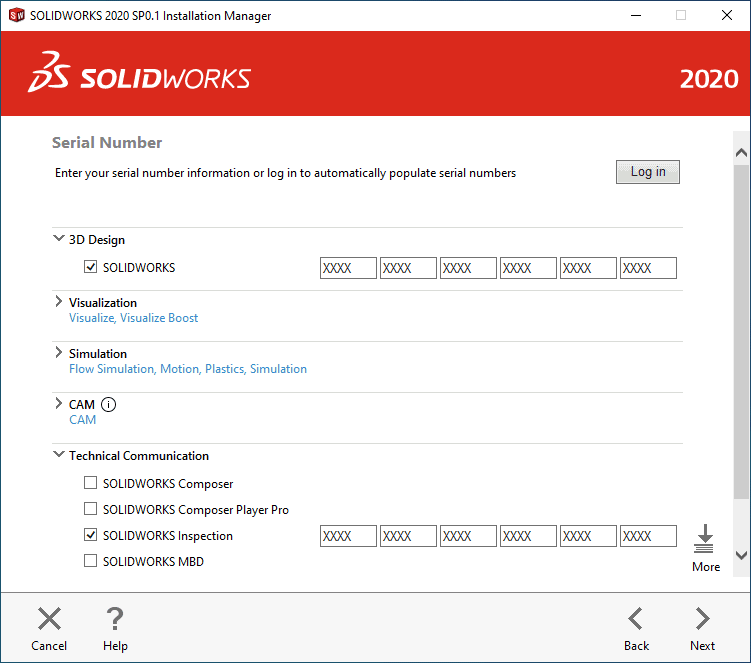The image size is (751, 663).
Task: Proceed with the Next arrow icon
Action: click(x=702, y=619)
